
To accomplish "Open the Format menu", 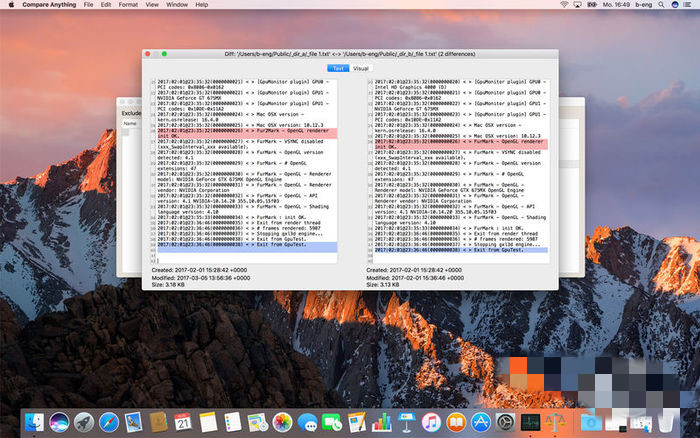I will [x=128, y=5].
